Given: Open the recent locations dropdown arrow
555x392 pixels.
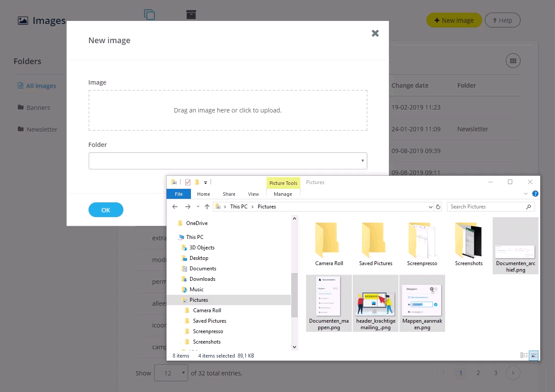Looking at the screenshot, I should click(198, 207).
